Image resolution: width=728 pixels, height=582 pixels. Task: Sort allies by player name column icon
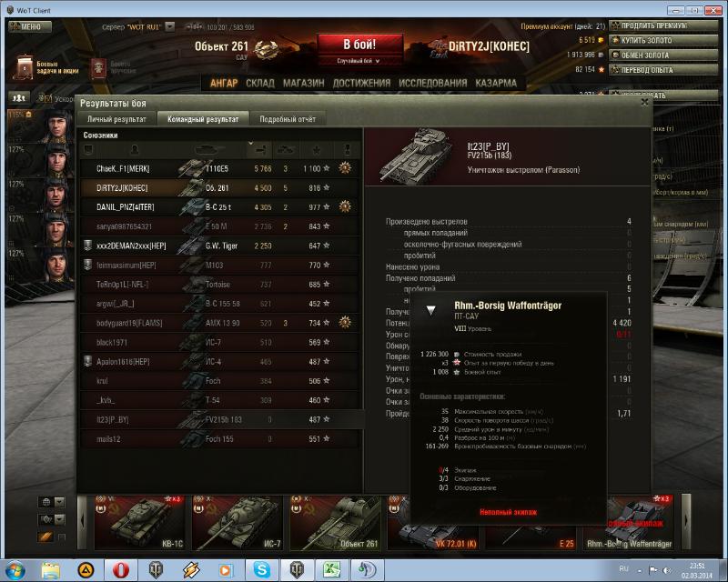(135, 149)
